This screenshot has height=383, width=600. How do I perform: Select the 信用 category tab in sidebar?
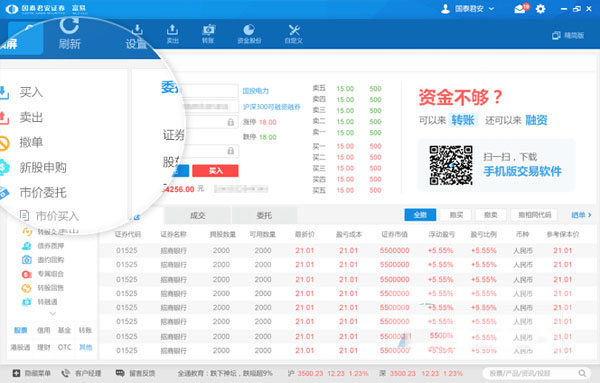click(44, 330)
